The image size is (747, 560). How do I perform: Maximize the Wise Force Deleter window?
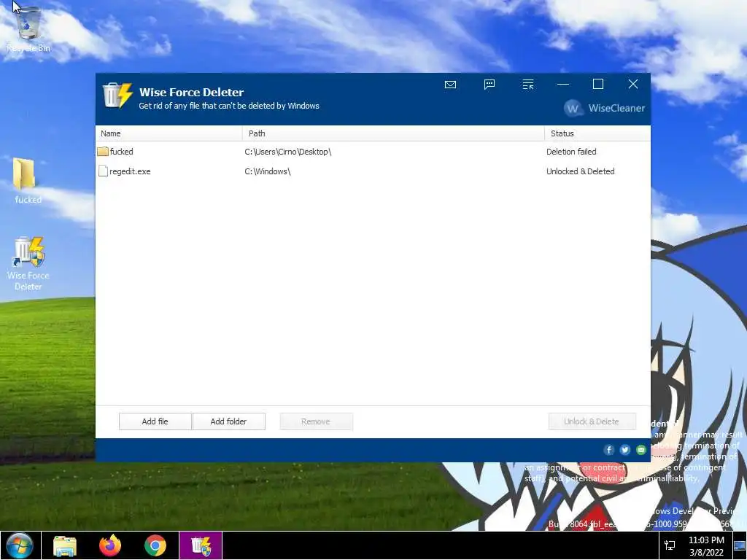(598, 85)
